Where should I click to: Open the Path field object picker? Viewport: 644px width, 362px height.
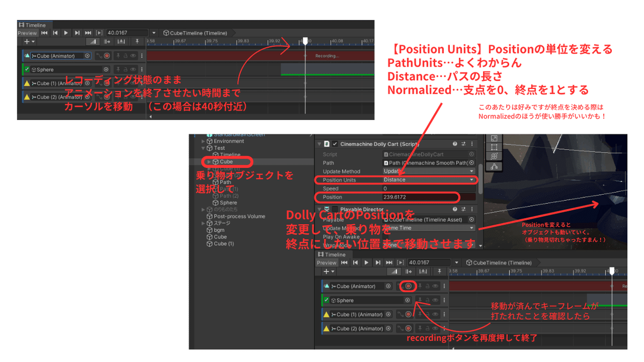pyautogui.click(x=472, y=162)
